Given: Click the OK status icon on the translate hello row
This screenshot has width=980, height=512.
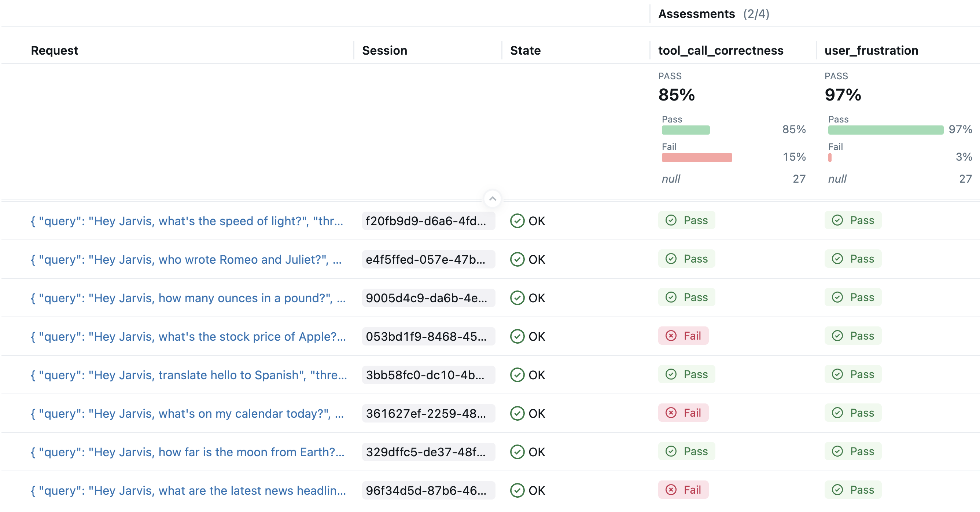Looking at the screenshot, I should (x=517, y=374).
